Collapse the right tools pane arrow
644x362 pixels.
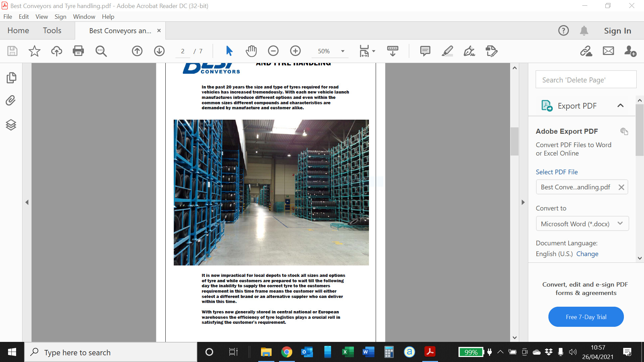523,202
